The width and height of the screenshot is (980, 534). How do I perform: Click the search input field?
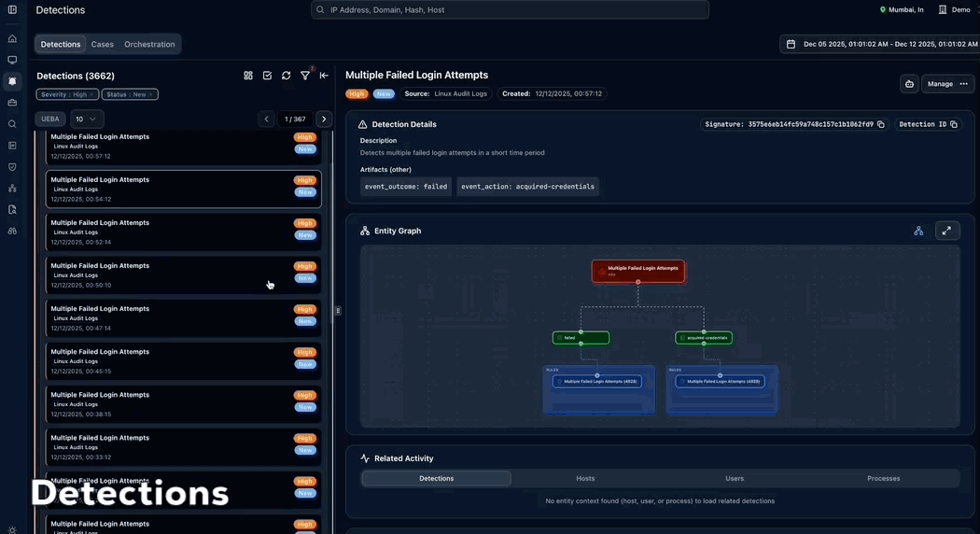(x=510, y=10)
